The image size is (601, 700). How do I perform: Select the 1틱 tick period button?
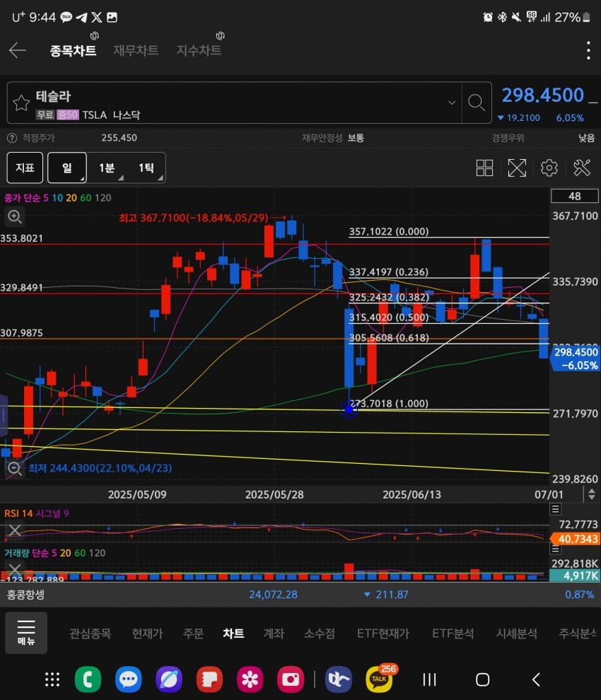(146, 168)
